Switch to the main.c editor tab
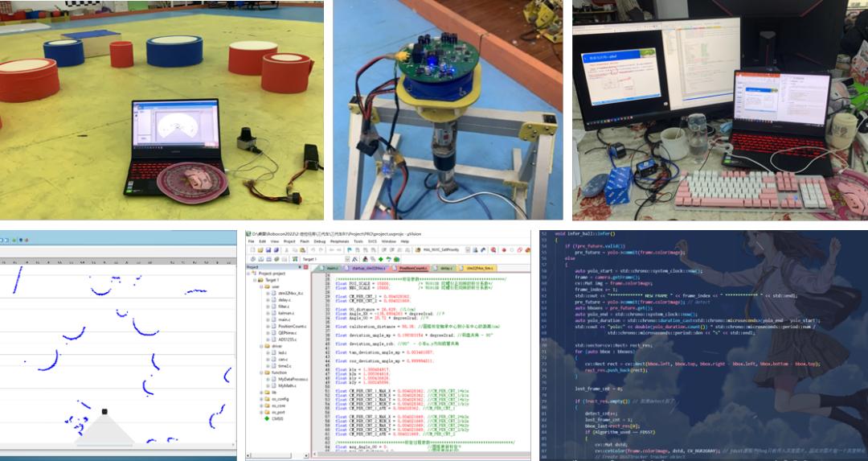Screen dimensions: 868x461 (x=331, y=268)
